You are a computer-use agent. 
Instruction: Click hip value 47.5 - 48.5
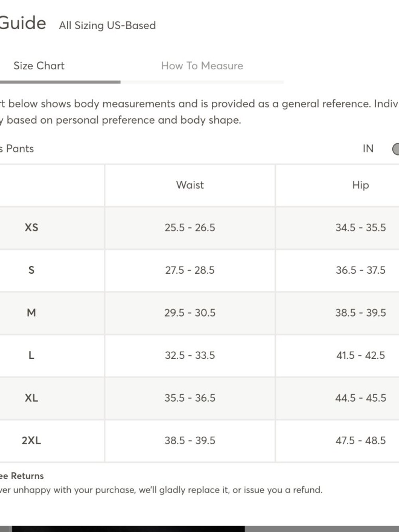click(361, 441)
